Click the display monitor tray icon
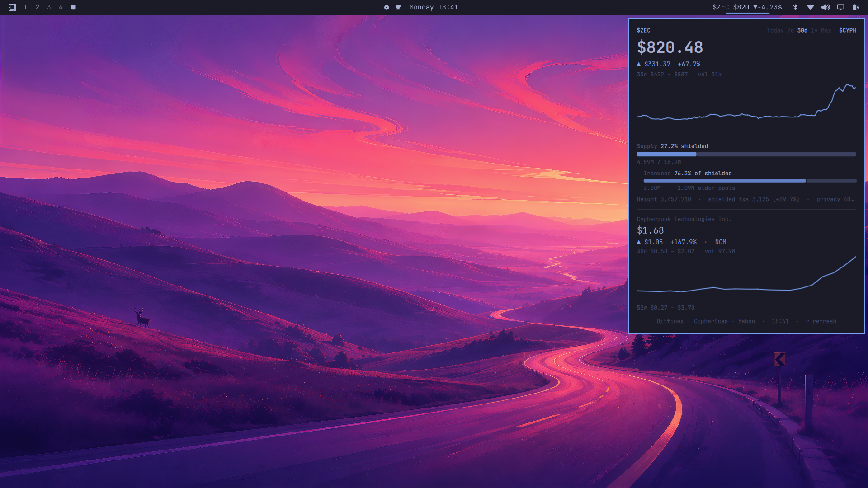The height and width of the screenshot is (488, 868). [840, 7]
